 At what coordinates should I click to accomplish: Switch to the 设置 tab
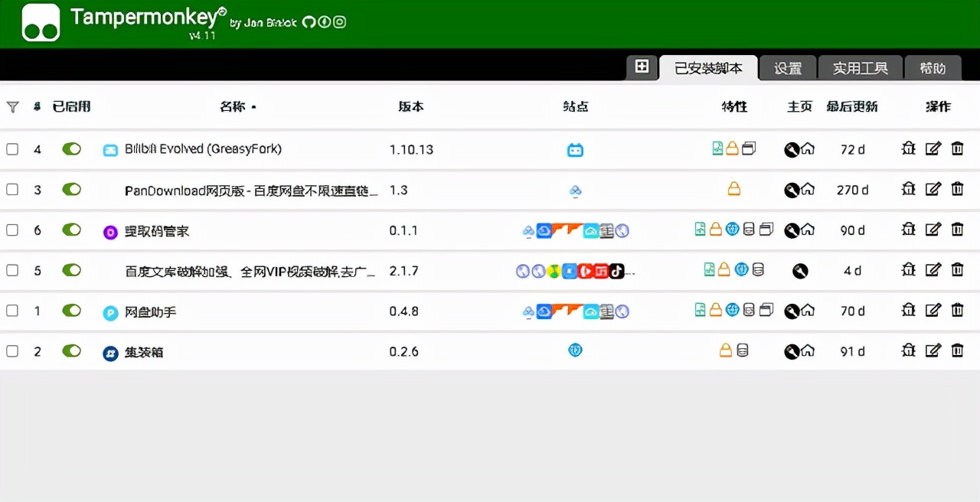pyautogui.click(x=788, y=67)
